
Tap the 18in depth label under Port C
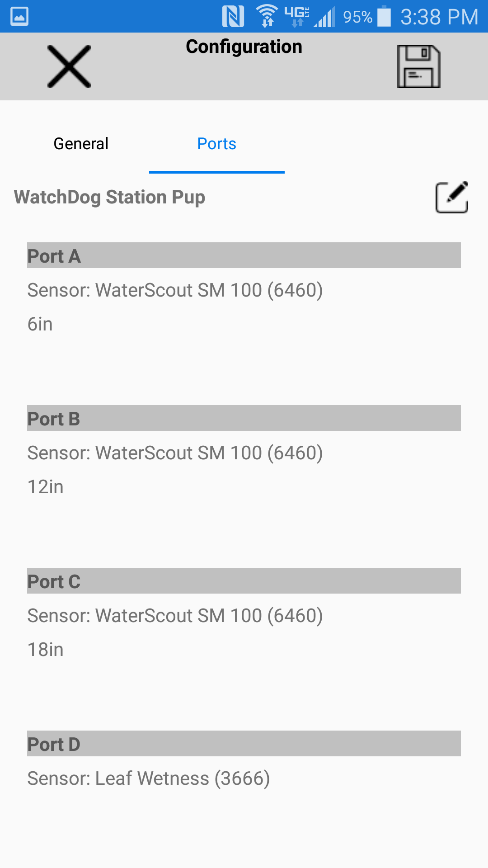[46, 650]
